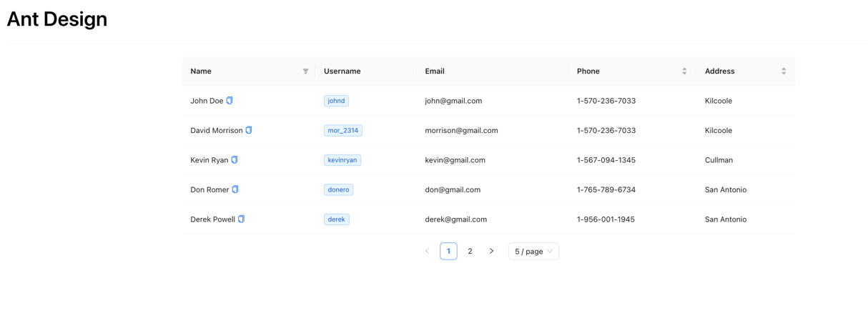Click the Ant Design page heading
This screenshot has width=868, height=321.
(x=57, y=19)
